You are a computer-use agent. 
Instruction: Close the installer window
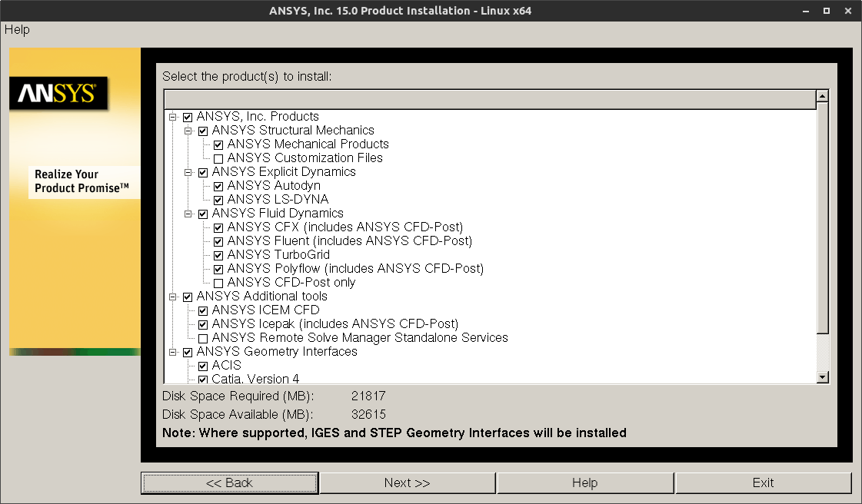[847, 11]
